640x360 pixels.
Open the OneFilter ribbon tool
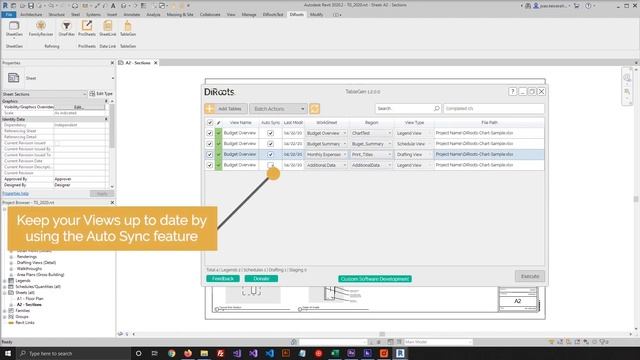point(66,29)
